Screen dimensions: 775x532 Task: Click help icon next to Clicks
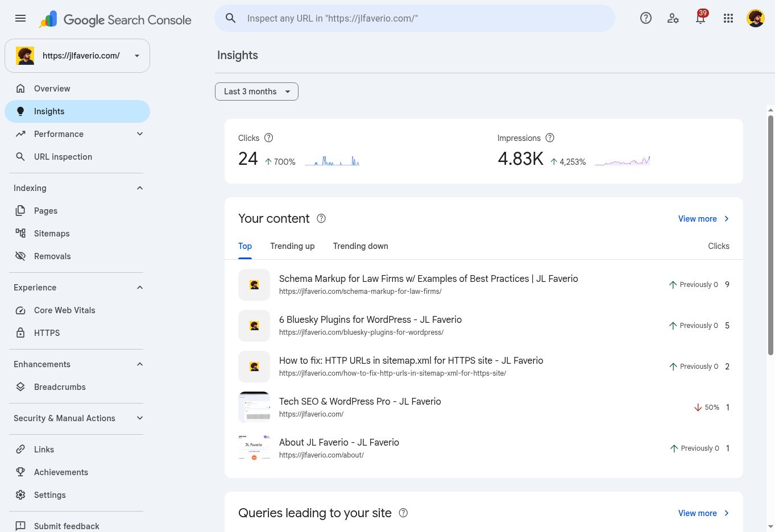click(x=269, y=138)
